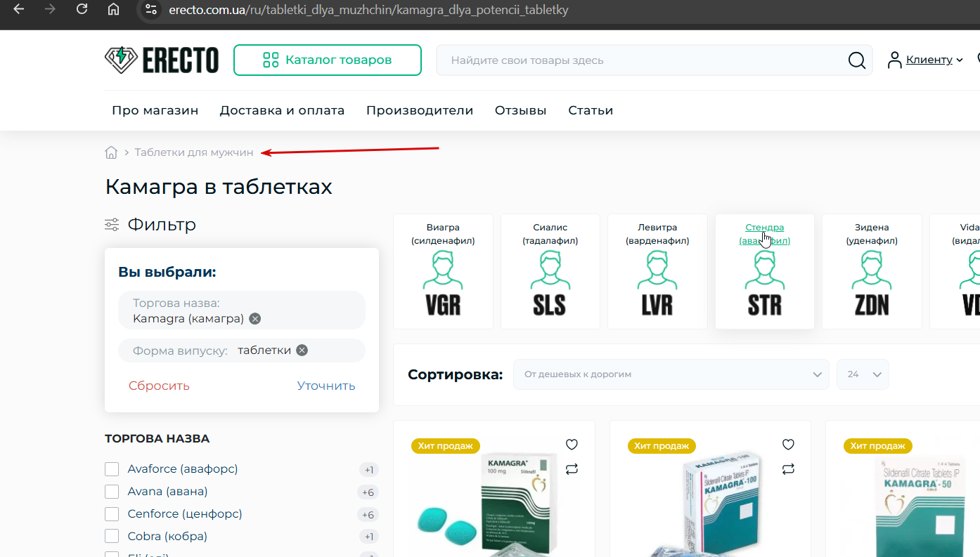Screen dimensions: 980x557
Task: Go back with the browser back arrow
Action: coord(19,10)
